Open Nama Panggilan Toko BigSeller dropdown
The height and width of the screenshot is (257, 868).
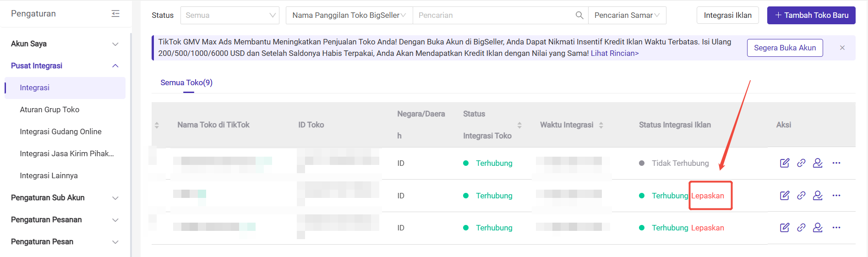click(349, 15)
